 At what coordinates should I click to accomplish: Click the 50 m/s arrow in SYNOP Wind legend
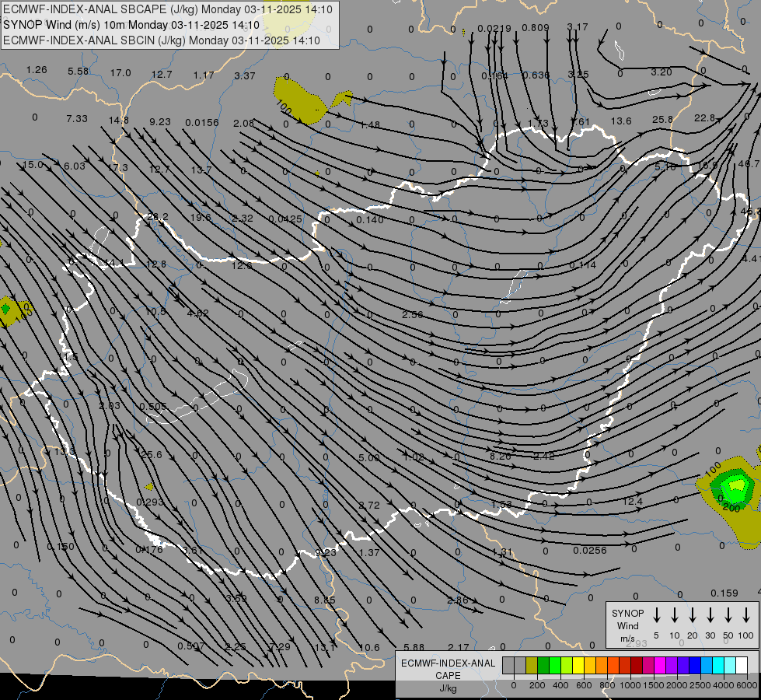pos(728,614)
